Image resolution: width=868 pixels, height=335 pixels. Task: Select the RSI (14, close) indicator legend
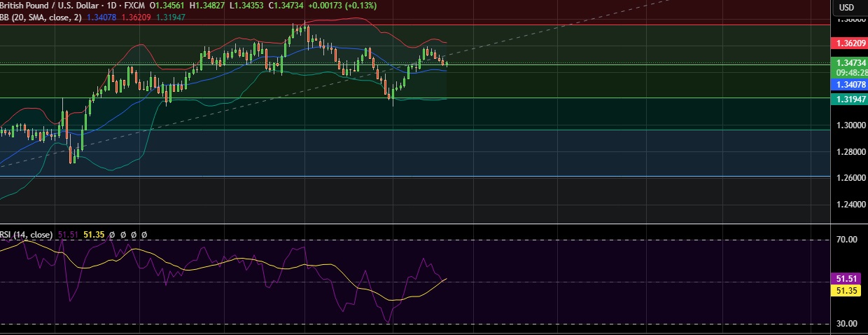coord(26,235)
